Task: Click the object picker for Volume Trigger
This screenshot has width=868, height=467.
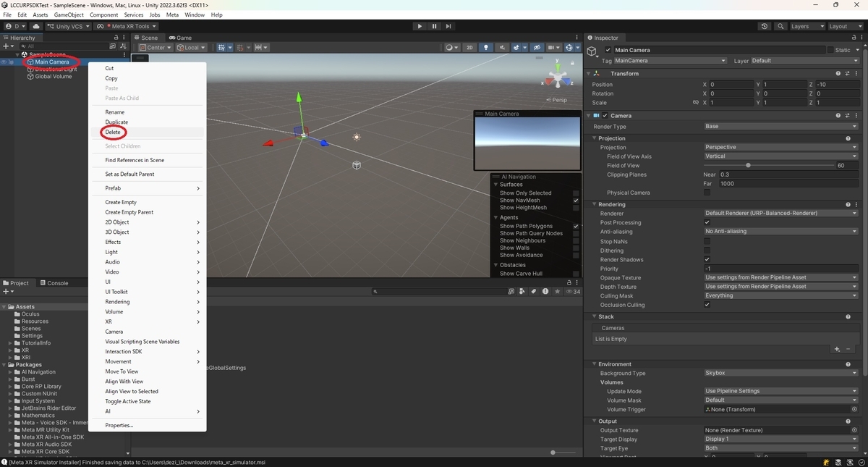Action: (x=854, y=409)
